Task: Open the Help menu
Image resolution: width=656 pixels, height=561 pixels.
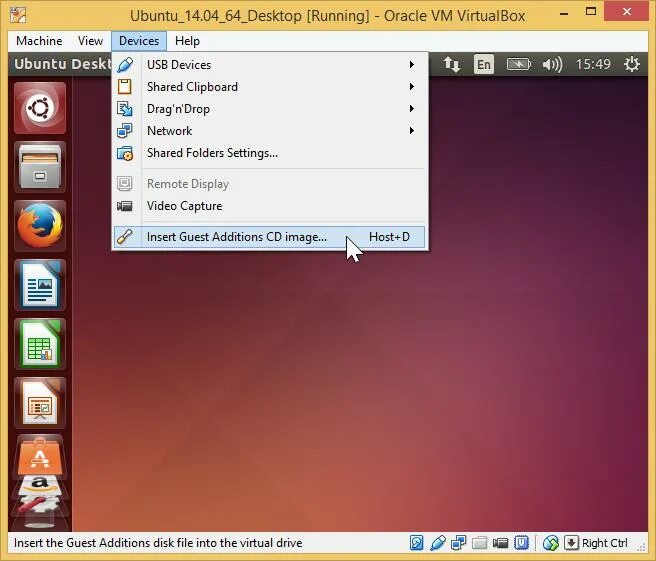Action: [x=187, y=41]
